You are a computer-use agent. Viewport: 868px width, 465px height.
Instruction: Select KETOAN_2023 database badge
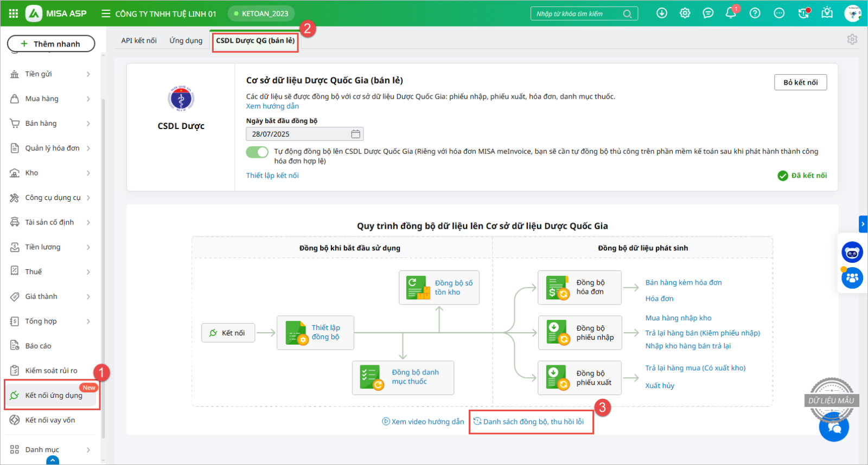point(261,14)
